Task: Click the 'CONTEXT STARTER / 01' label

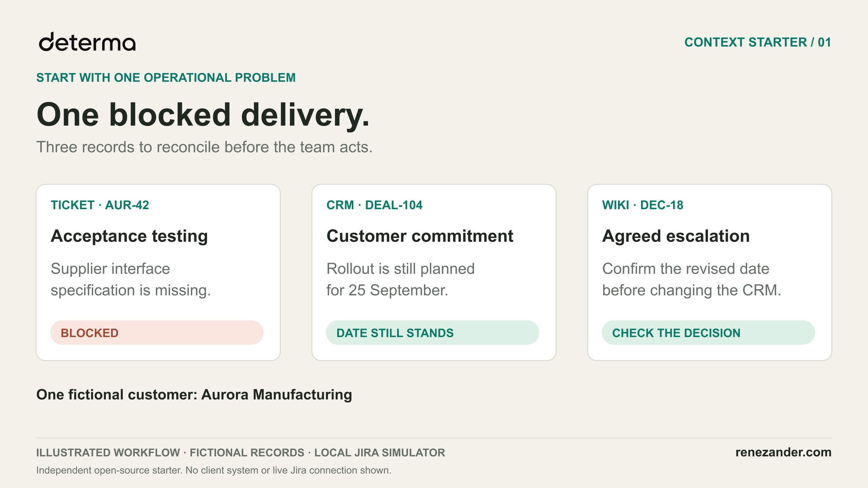Action: [758, 42]
